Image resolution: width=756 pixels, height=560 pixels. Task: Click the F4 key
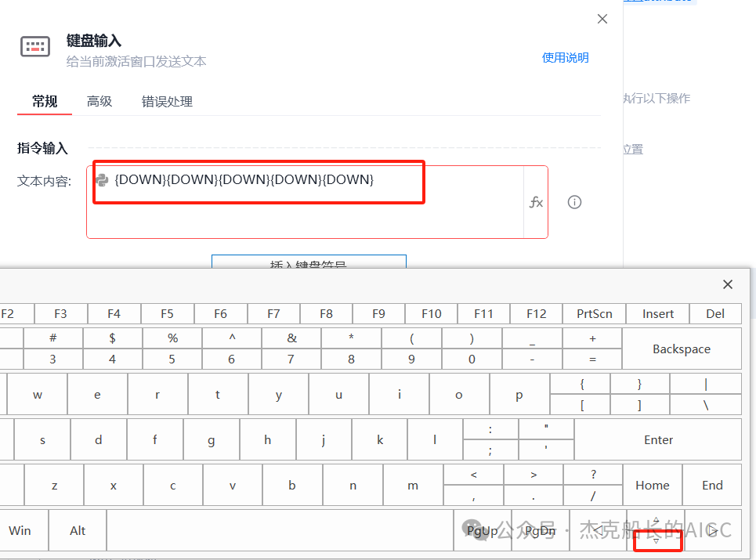click(x=114, y=314)
